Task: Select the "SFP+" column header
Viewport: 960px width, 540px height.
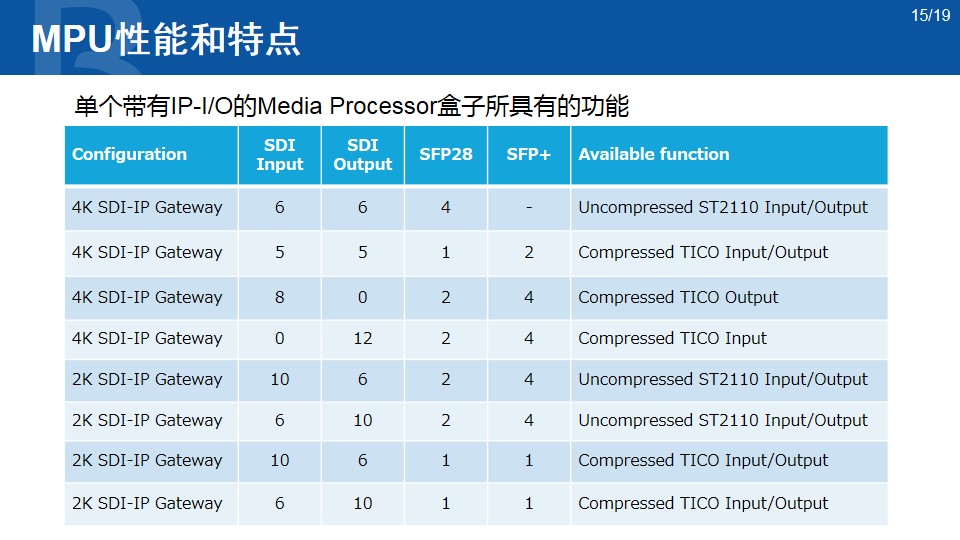Action: tap(528, 154)
